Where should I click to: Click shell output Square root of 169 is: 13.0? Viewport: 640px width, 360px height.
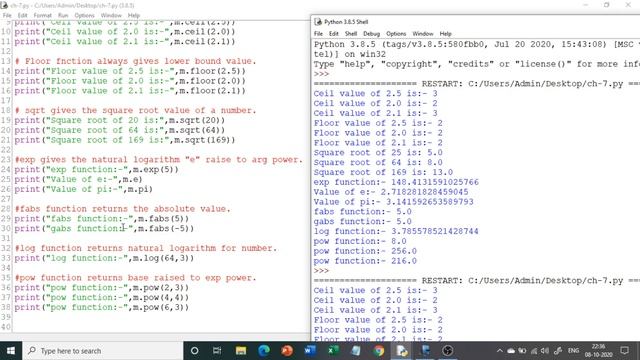(x=383, y=172)
